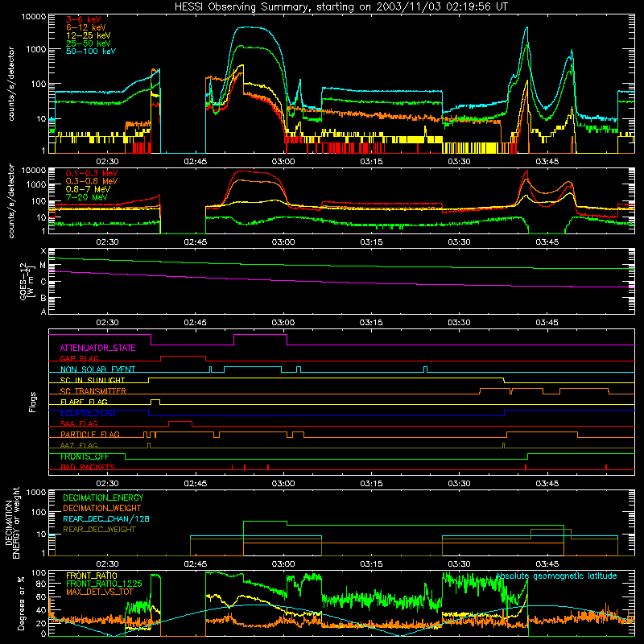This screenshot has height=644, width=644.
Task: Select the SC_IN_SUNLIGHT flag label
Action: [93, 380]
